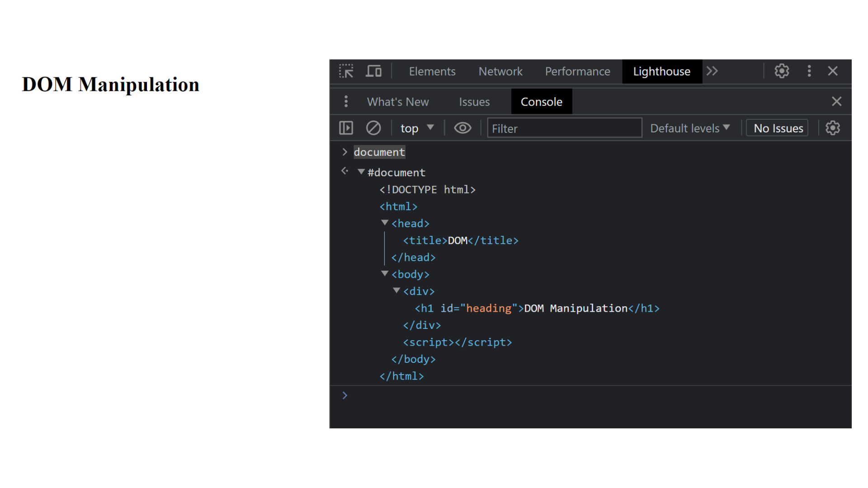Open the Default levels dropdown

690,128
